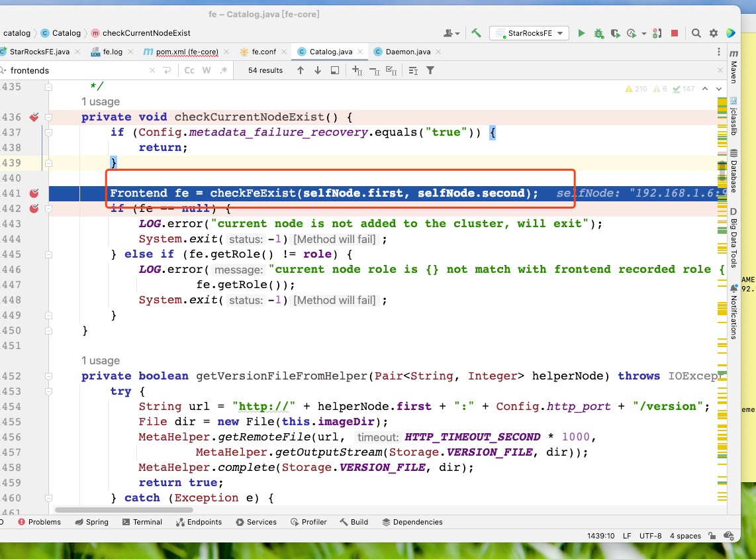Click the breakpoint on line 441

34,193
